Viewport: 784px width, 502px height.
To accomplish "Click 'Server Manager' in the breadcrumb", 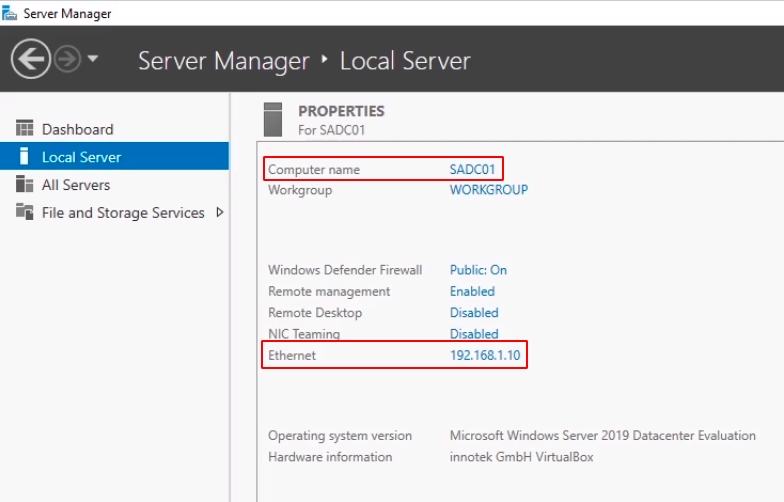I will point(224,61).
